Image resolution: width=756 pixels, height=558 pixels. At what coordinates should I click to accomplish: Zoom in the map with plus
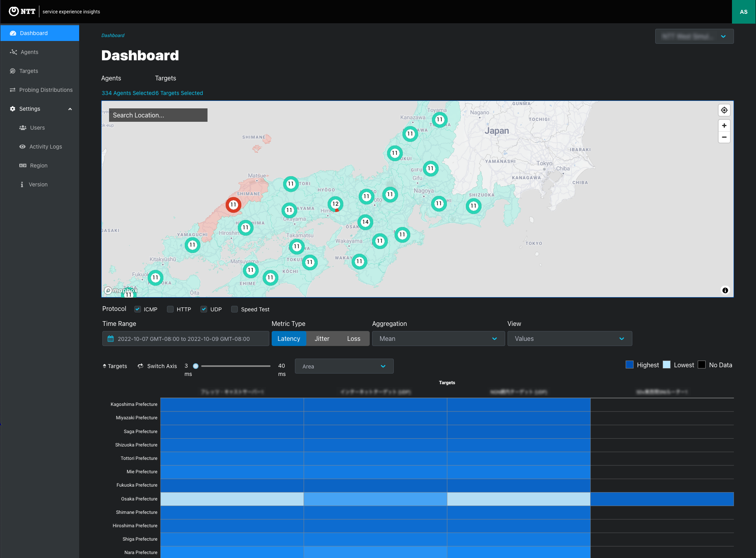[x=724, y=126]
